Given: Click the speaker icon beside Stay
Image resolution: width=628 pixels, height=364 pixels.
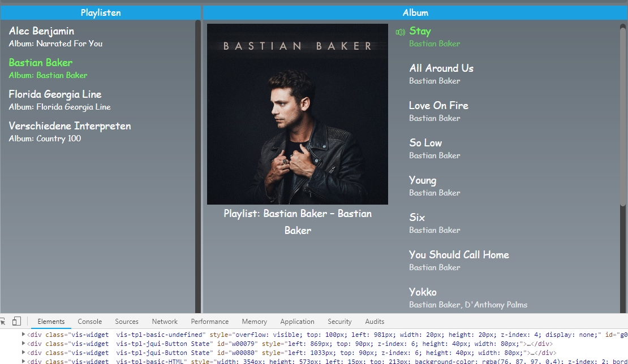Looking at the screenshot, I should [400, 32].
